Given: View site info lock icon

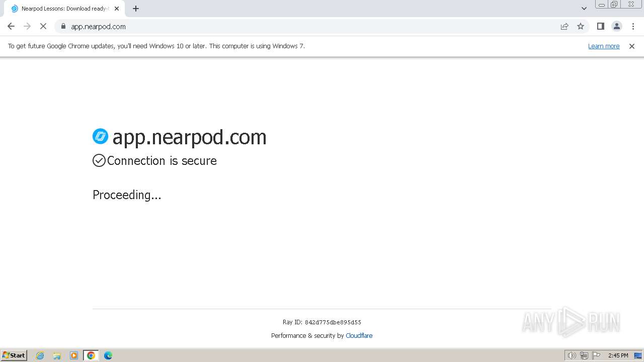Looking at the screenshot, I should pos(63,26).
